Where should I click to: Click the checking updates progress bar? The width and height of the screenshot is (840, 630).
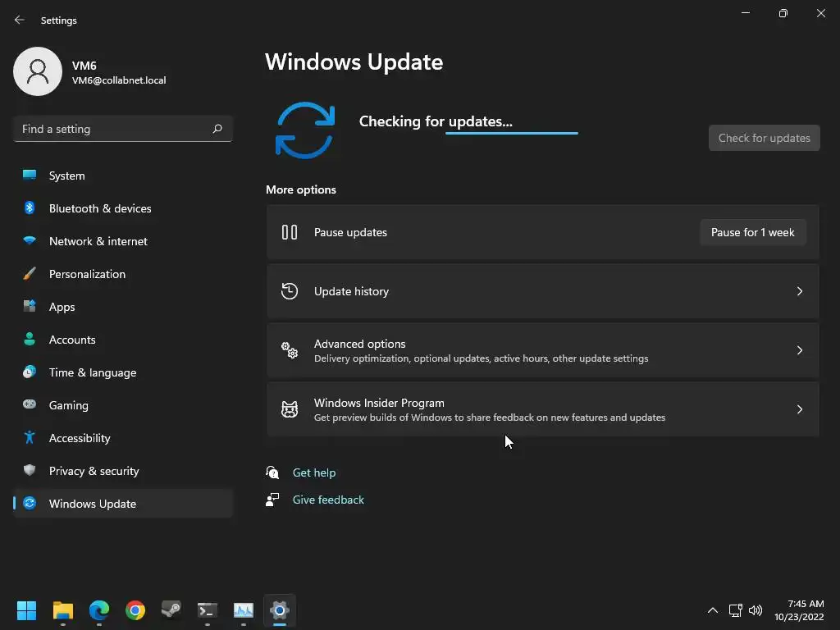(x=512, y=133)
